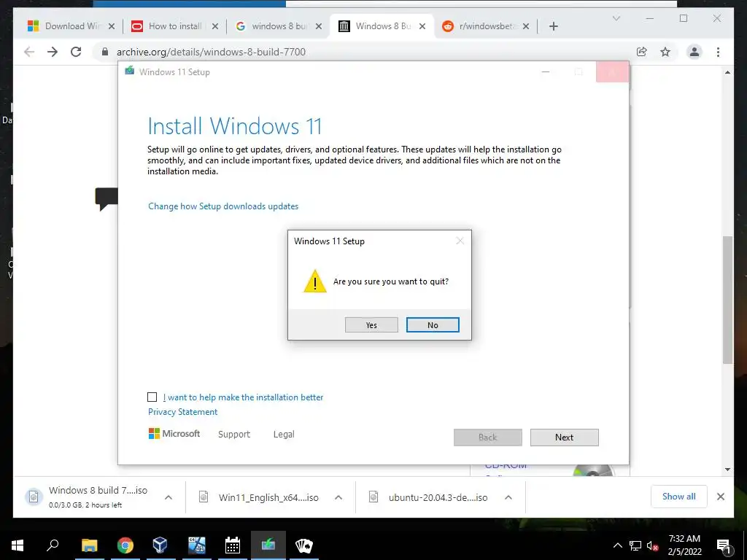Open the Privacy Statement link
Viewport: 747px width, 560px height.
click(x=182, y=412)
